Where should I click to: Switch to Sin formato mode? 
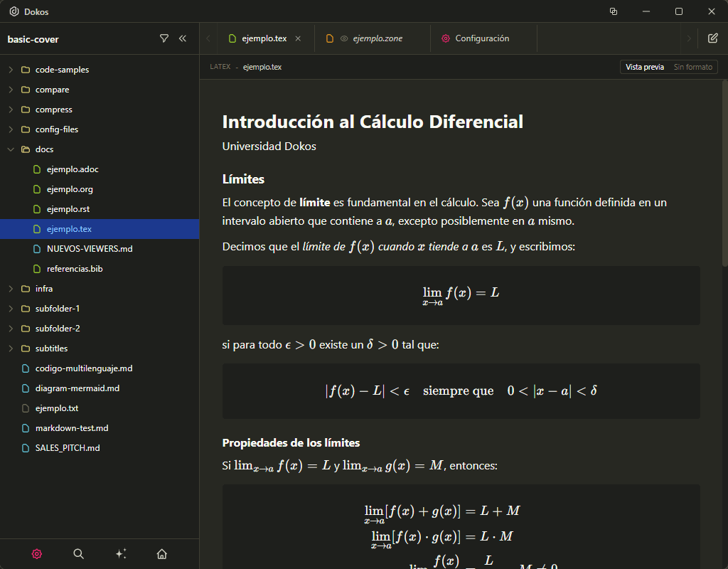click(x=692, y=67)
